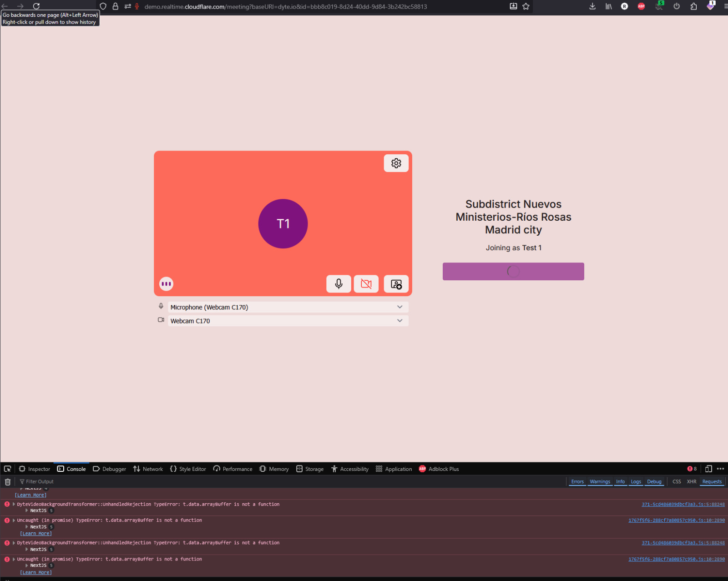Open the Adblock Plus DevTools tab
Viewport: 728px width, 581px height.
tap(439, 469)
